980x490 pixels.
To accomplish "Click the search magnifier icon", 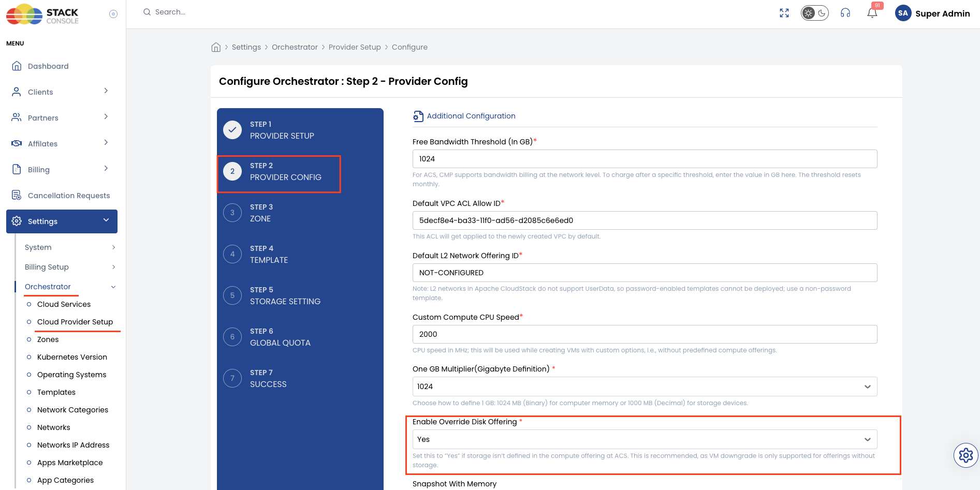I will [x=147, y=12].
